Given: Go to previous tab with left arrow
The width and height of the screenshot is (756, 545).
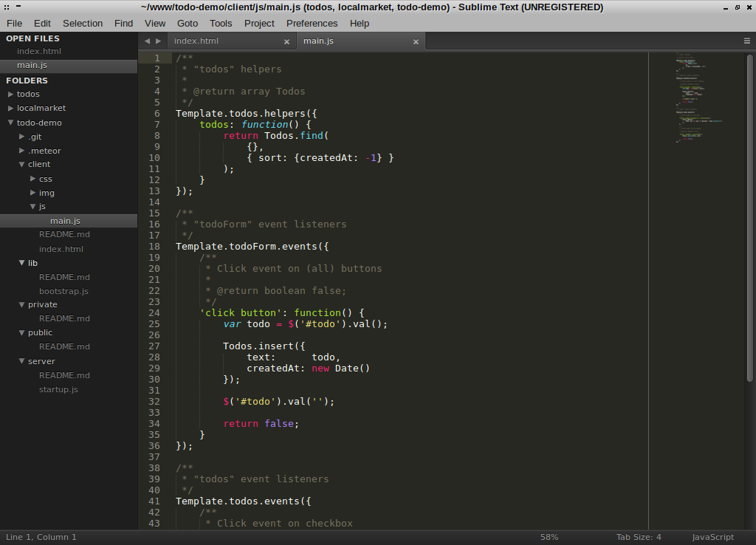Looking at the screenshot, I should [147, 41].
